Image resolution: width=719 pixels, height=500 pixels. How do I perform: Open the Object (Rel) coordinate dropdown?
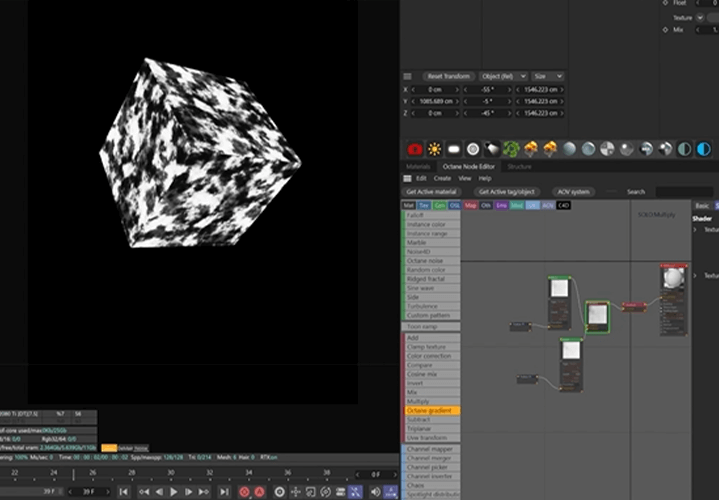(503, 76)
